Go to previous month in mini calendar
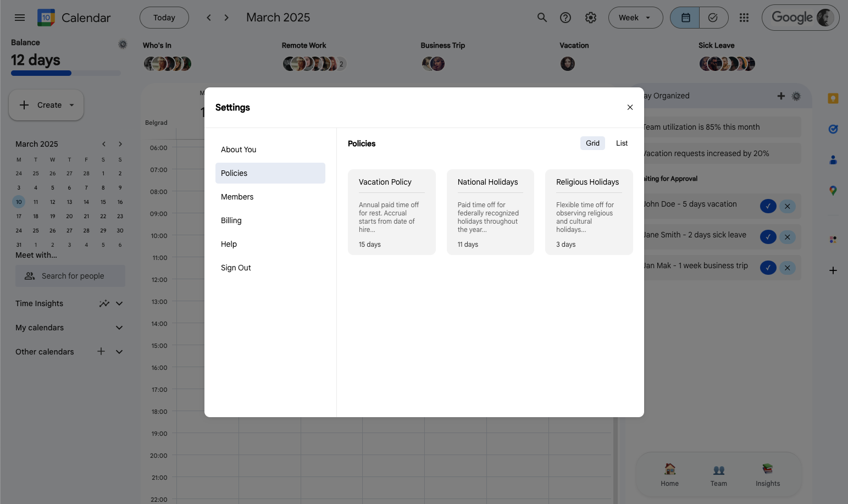This screenshot has width=848, height=504. click(103, 144)
